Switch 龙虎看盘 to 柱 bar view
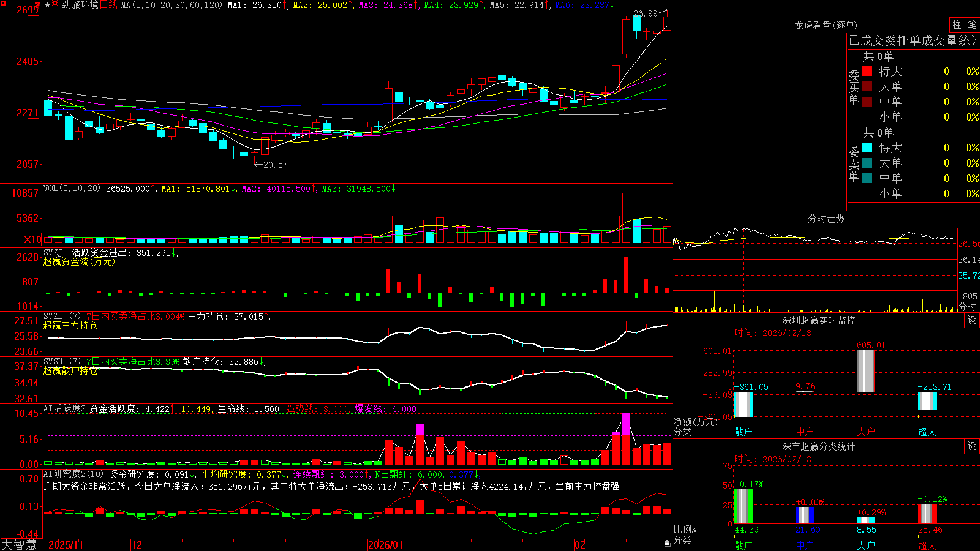Image resolution: width=980 pixels, height=551 pixels. coord(957,25)
